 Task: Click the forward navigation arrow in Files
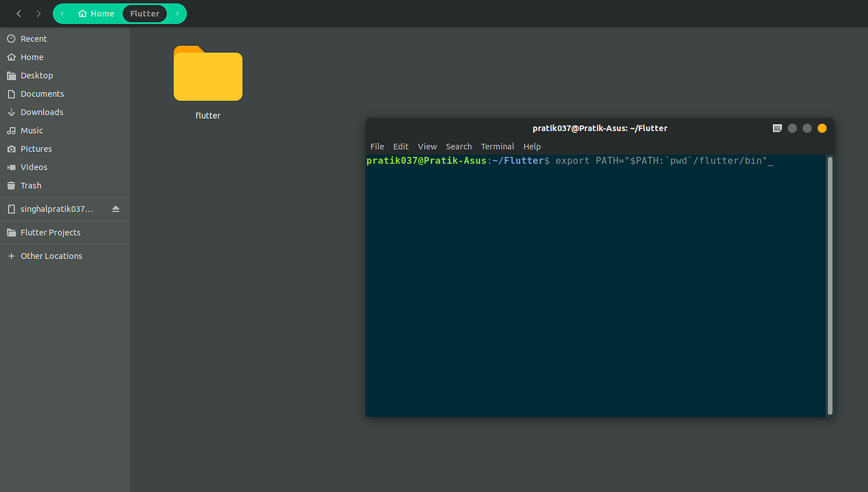coord(38,13)
